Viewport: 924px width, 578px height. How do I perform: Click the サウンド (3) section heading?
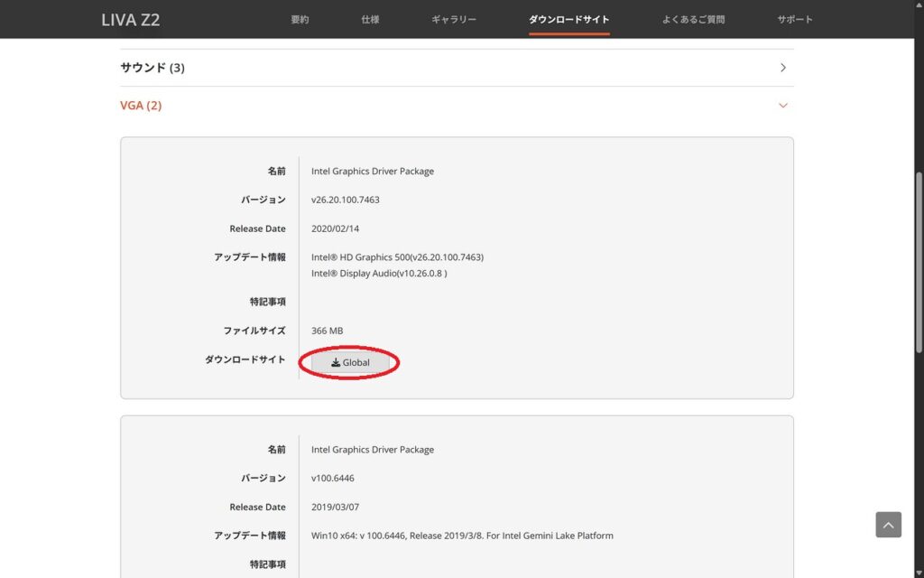coord(152,68)
